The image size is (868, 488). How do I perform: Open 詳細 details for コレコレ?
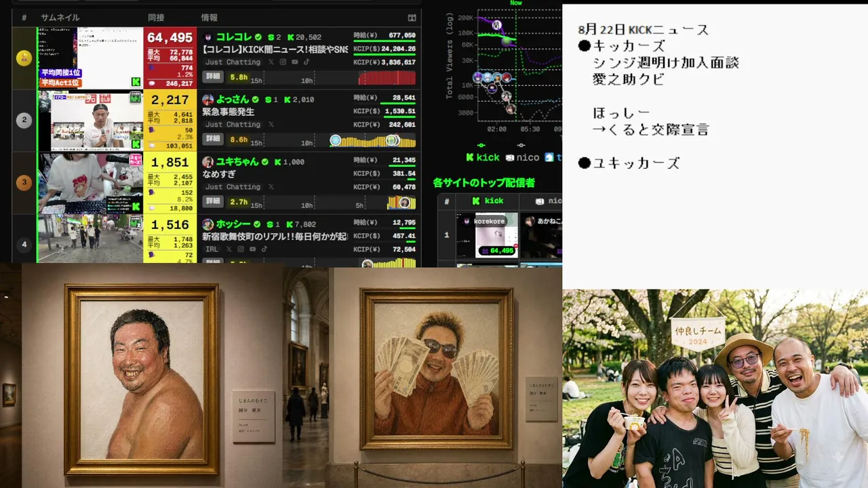click(x=213, y=77)
